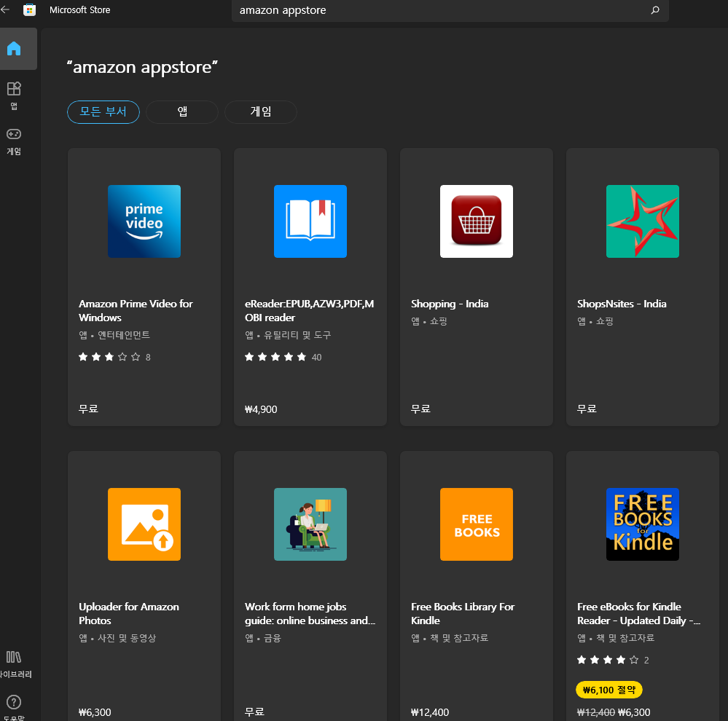This screenshot has height=721, width=728.
Task: Open Amazon Prime Video for Windows title
Action: [x=136, y=310]
